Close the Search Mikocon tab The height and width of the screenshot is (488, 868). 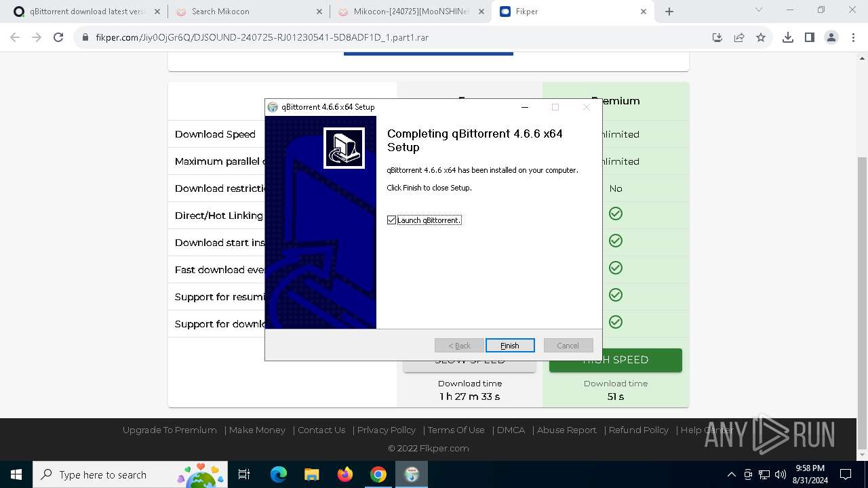click(x=319, y=12)
